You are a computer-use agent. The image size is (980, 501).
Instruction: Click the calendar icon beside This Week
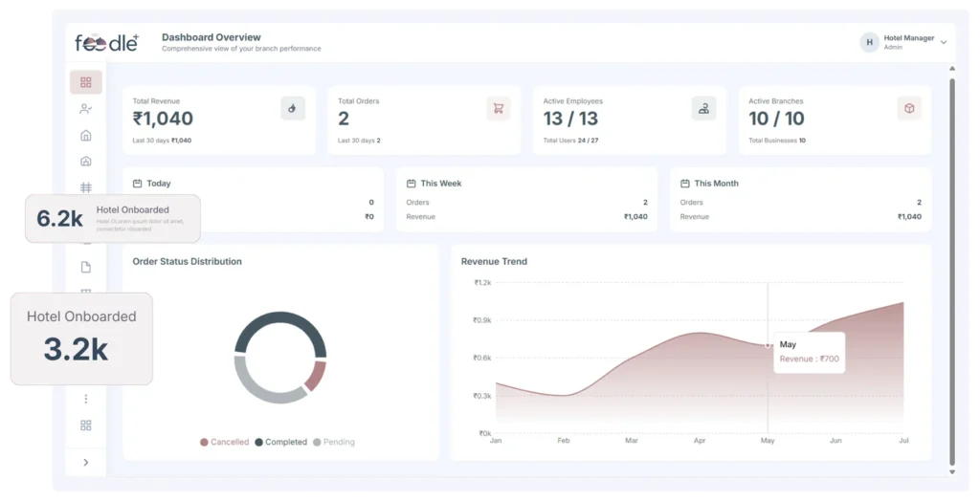coord(412,184)
